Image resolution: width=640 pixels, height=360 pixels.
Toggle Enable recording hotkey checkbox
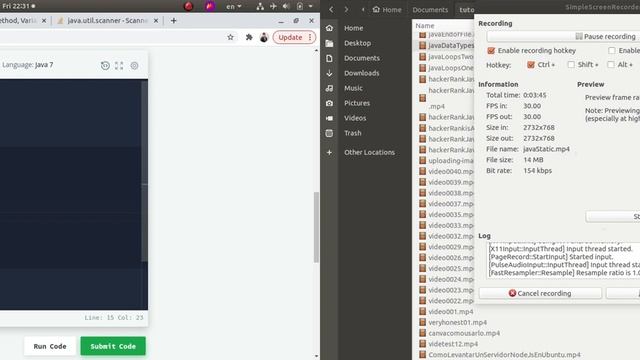click(491, 51)
